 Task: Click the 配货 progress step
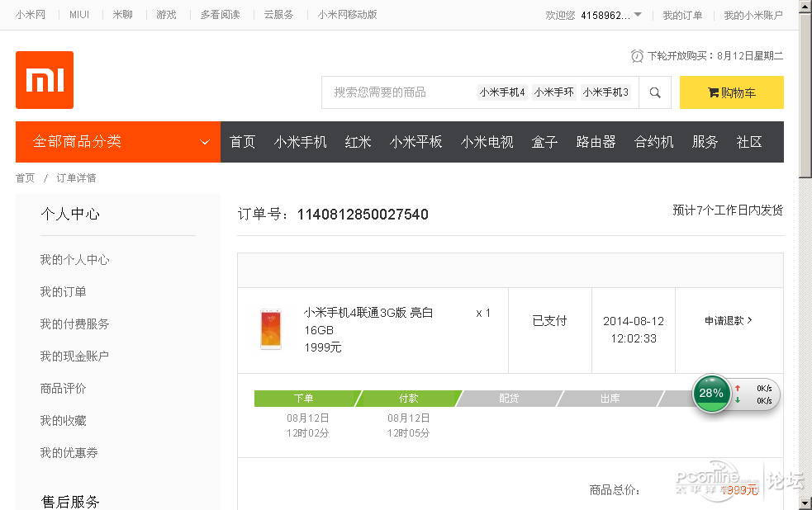click(509, 399)
